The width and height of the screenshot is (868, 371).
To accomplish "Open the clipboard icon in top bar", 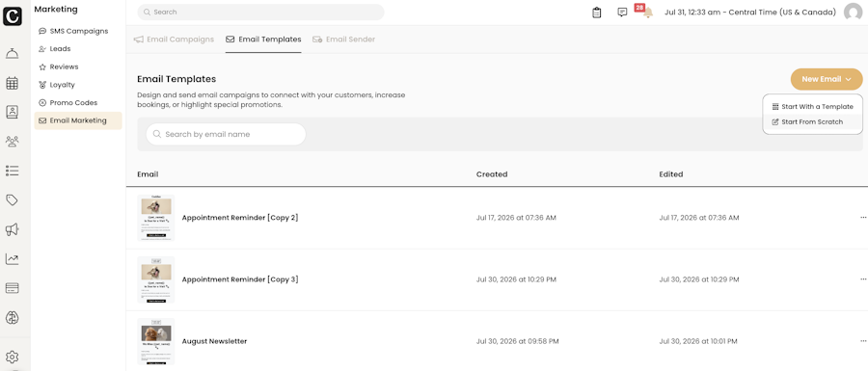I will pos(596,13).
